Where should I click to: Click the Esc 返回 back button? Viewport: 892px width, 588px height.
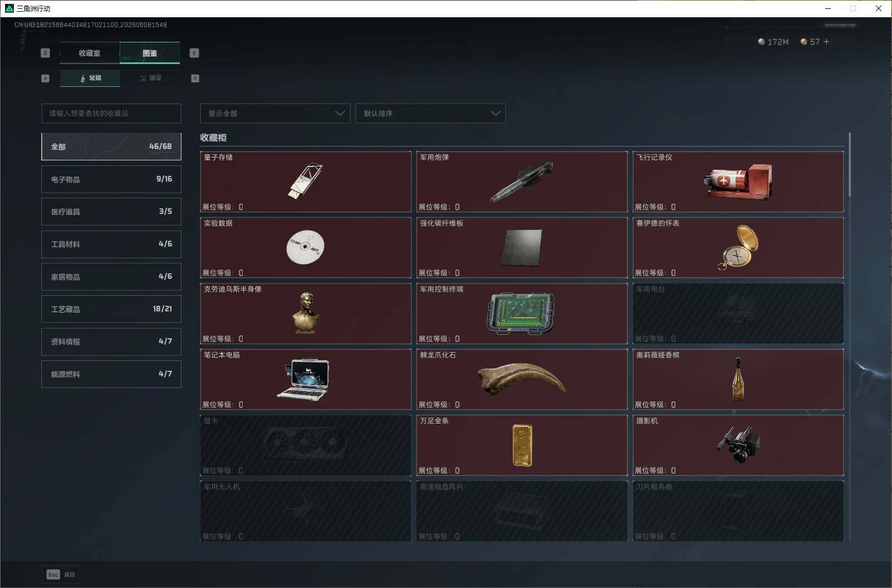61,574
